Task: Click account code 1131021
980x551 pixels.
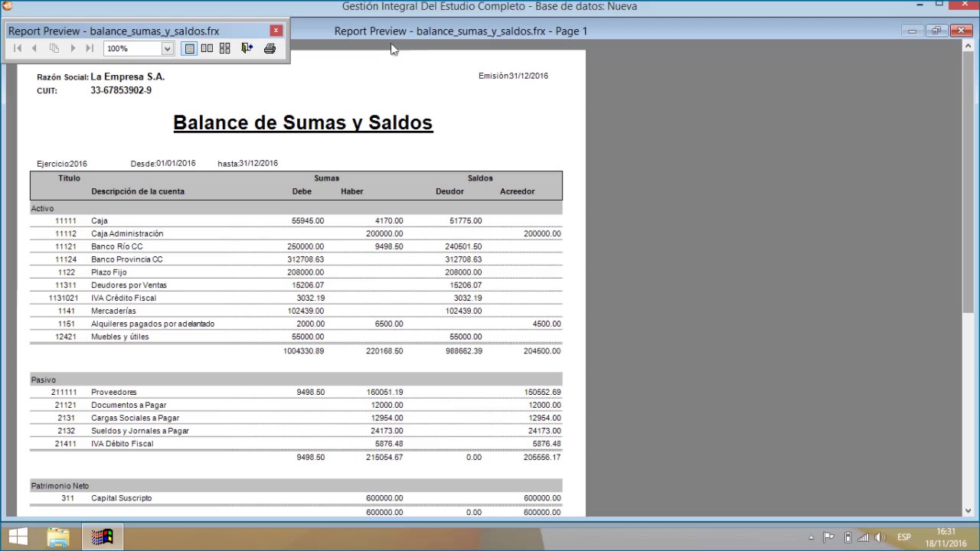Action: pos(64,298)
